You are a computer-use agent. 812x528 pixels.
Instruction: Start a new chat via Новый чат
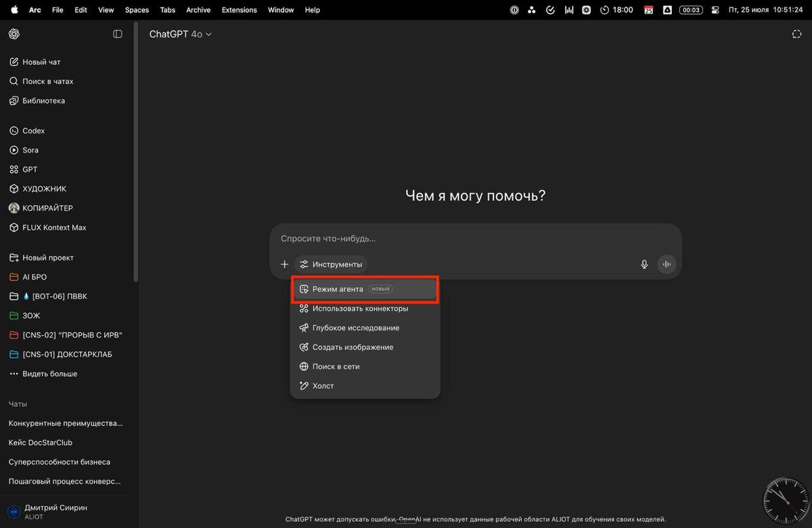[x=68, y=62]
